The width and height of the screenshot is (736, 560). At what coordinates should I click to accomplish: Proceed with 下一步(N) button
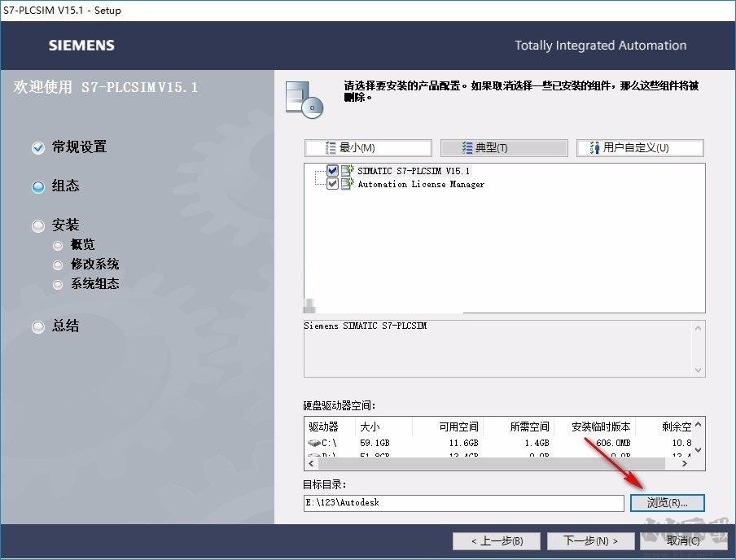click(x=590, y=541)
